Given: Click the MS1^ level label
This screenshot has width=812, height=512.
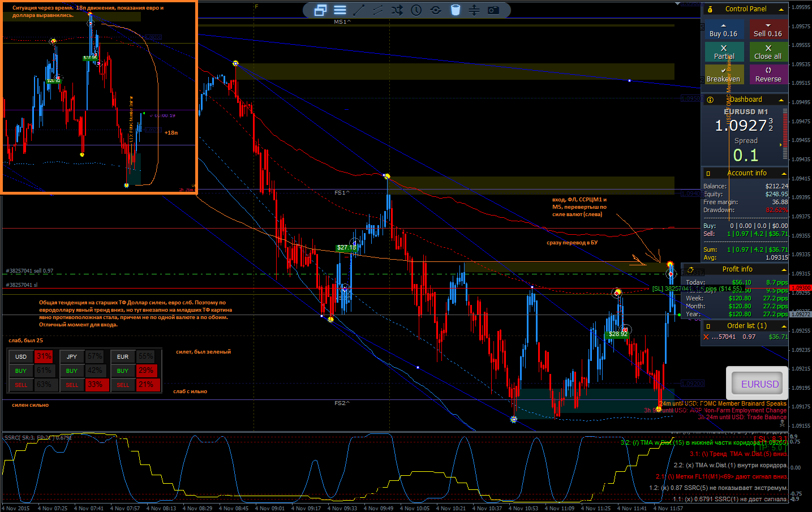Looking at the screenshot, I should (x=342, y=21).
